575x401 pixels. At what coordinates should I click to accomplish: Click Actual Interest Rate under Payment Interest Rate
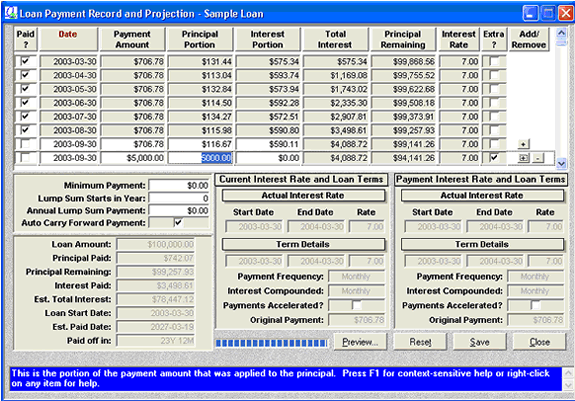click(482, 195)
